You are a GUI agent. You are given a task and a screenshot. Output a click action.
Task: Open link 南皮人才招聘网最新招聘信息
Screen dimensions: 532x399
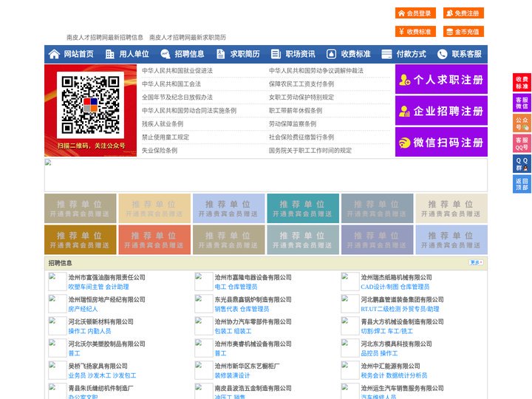tap(105, 38)
